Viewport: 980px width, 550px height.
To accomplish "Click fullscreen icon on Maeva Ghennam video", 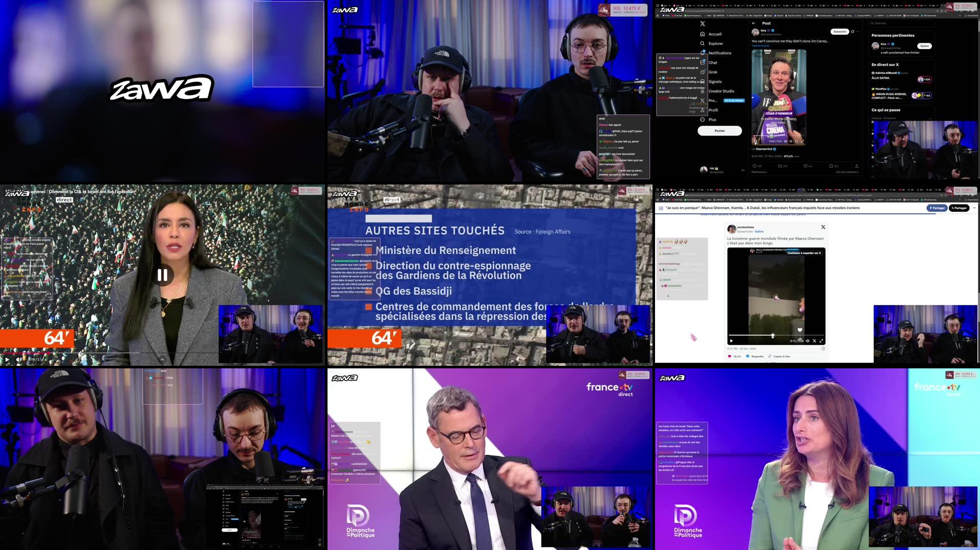I will [821, 341].
